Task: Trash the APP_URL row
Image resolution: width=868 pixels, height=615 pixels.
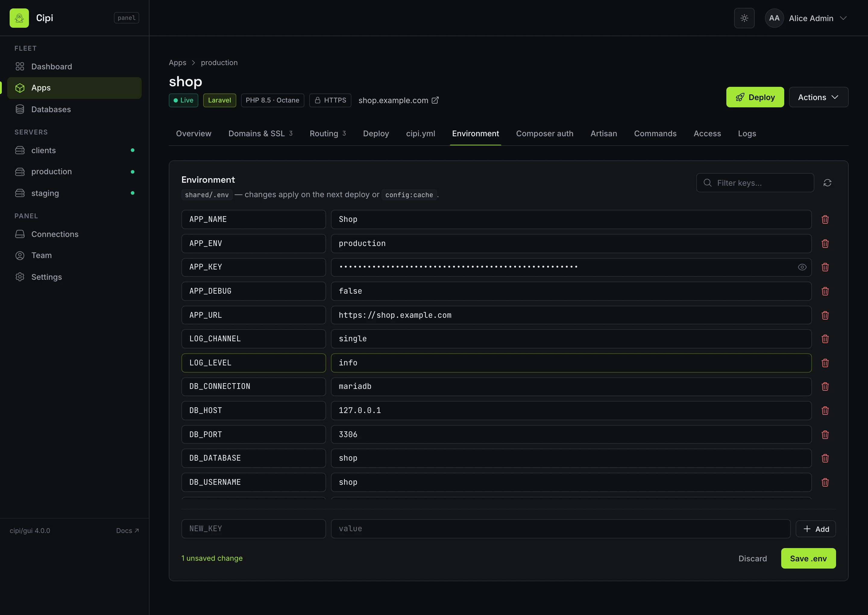Action: tap(825, 315)
